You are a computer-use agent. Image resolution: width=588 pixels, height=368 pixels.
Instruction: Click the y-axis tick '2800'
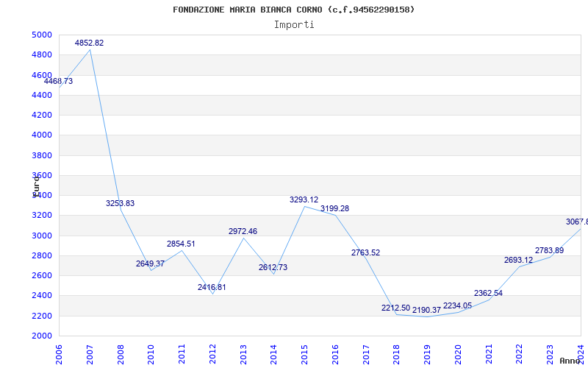(x=42, y=255)
